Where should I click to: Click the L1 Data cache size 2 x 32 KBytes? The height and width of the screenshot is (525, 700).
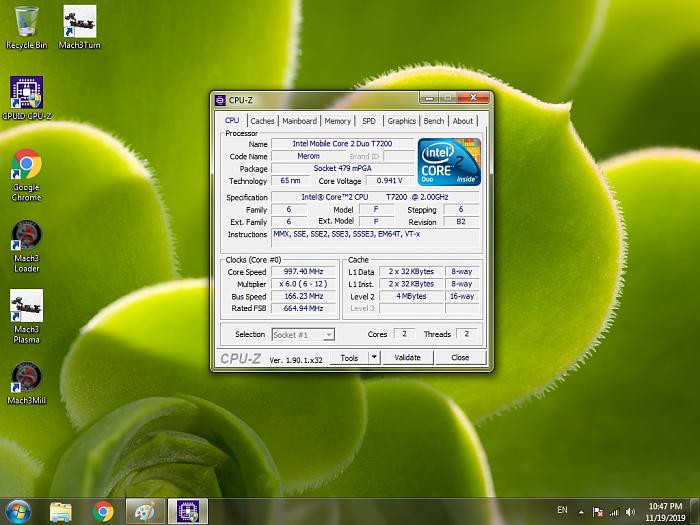click(x=411, y=272)
